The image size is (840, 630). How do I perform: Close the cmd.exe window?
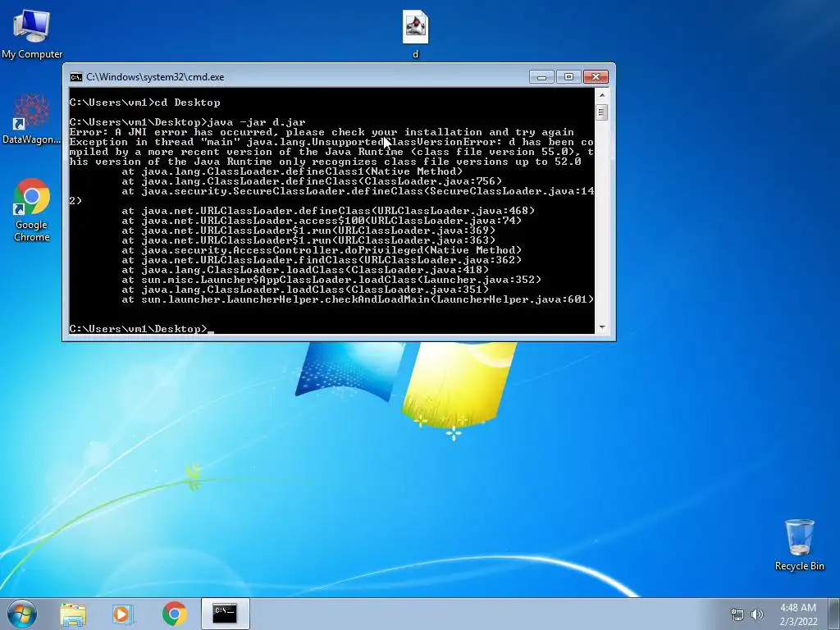click(596, 77)
